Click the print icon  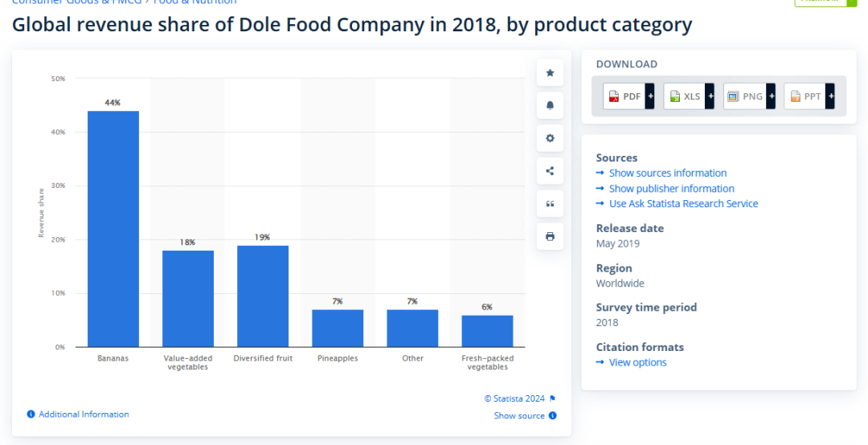(550, 236)
